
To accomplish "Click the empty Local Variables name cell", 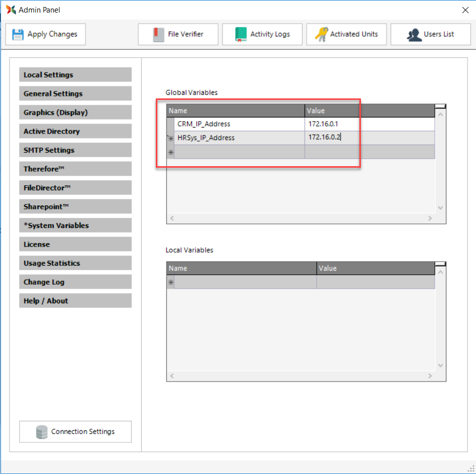I will (x=245, y=282).
